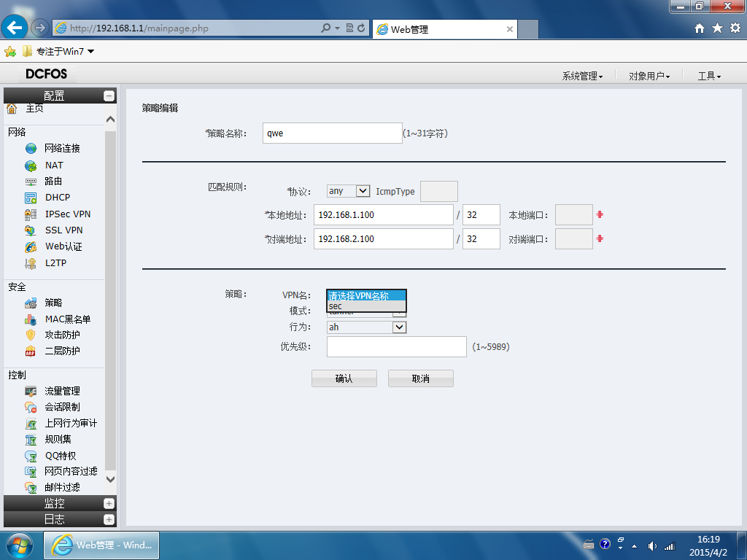Click the NAT icon in sidebar
Viewport: 747px width, 560px height.
tap(31, 166)
